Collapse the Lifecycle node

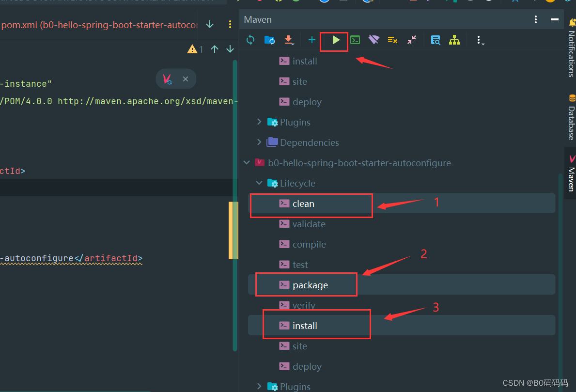(x=259, y=183)
